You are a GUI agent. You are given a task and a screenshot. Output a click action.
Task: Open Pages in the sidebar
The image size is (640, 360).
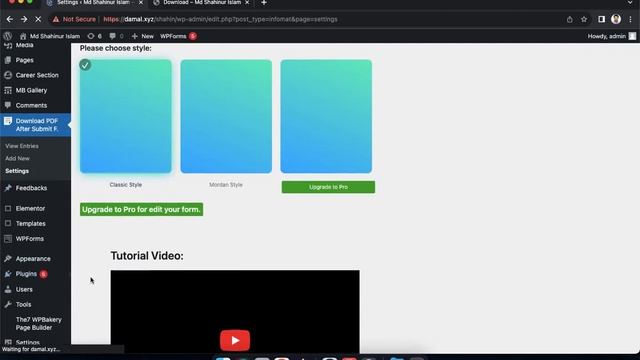tap(24, 60)
